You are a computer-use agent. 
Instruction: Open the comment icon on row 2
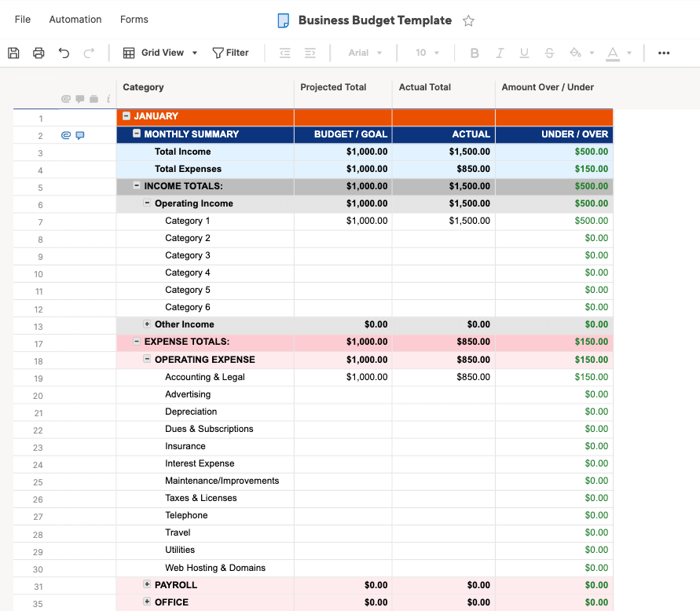(x=79, y=135)
